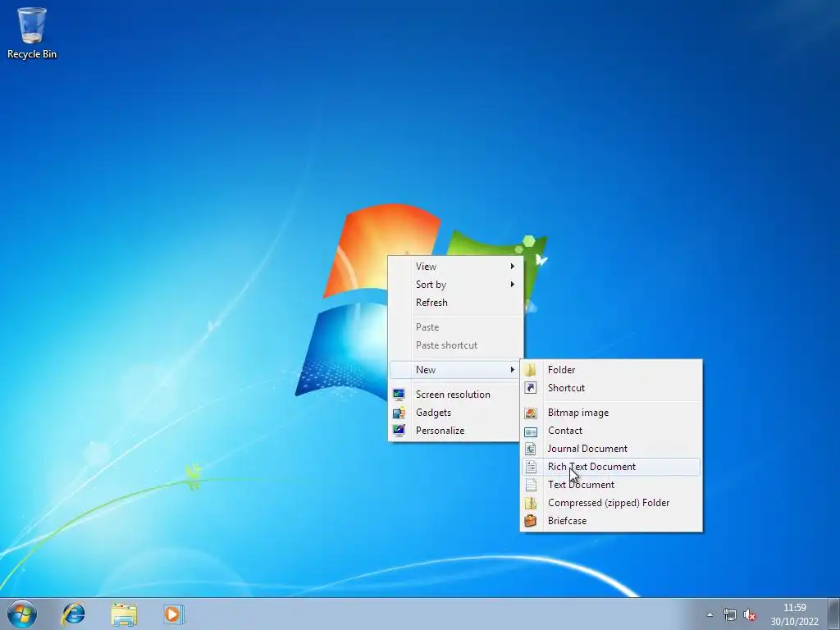The width and height of the screenshot is (840, 630).
Task: Click the network status tray icon
Action: (x=729, y=614)
